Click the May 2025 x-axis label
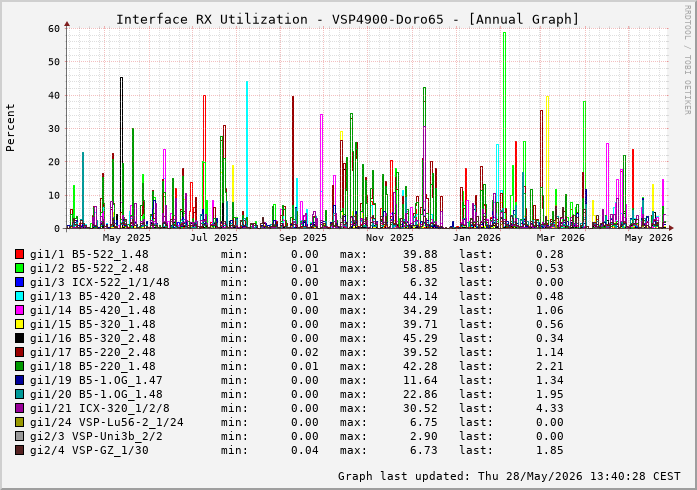 pos(127,238)
